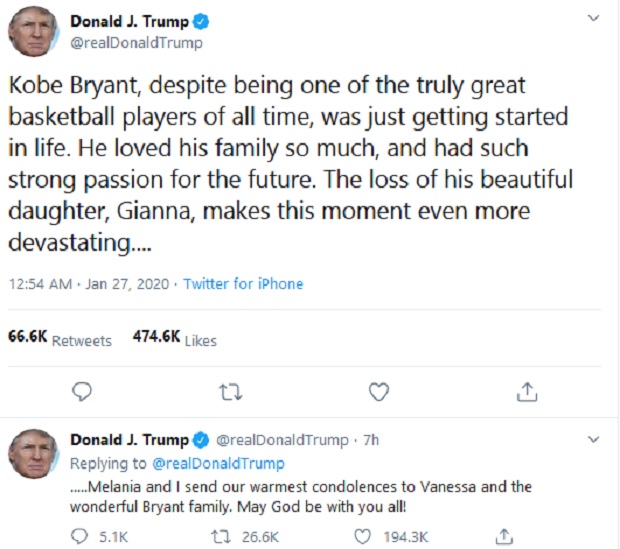This screenshot has width=620, height=549.
Task: Open profile picture on the main tweet
Action: 34,31
